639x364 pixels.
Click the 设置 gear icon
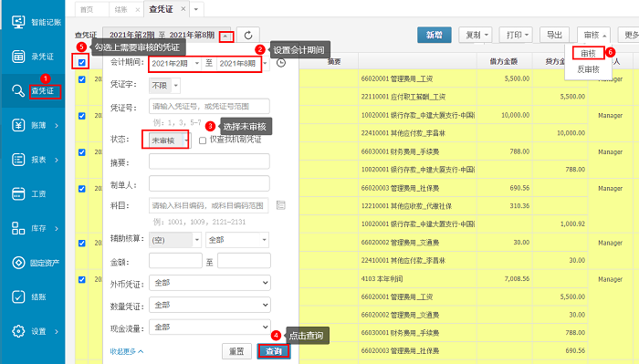18,331
